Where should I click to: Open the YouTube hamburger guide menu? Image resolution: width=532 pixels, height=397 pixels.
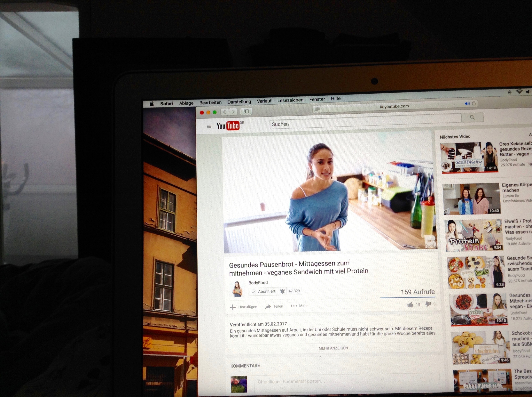(209, 126)
